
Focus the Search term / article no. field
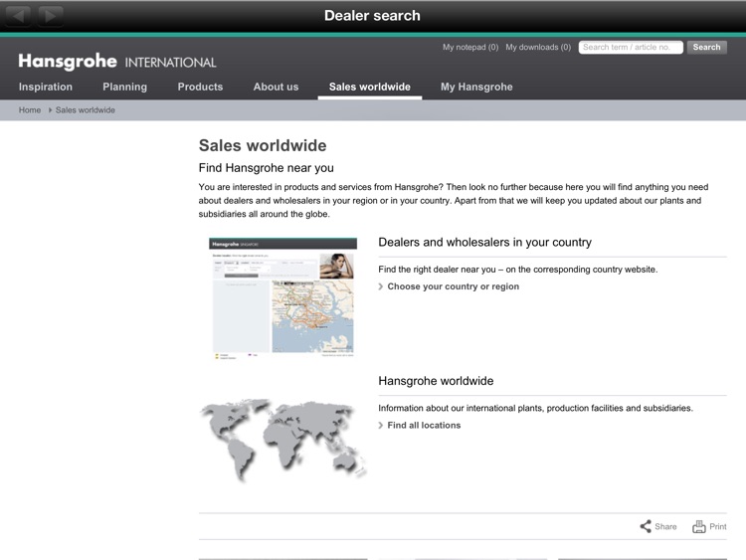click(x=631, y=47)
